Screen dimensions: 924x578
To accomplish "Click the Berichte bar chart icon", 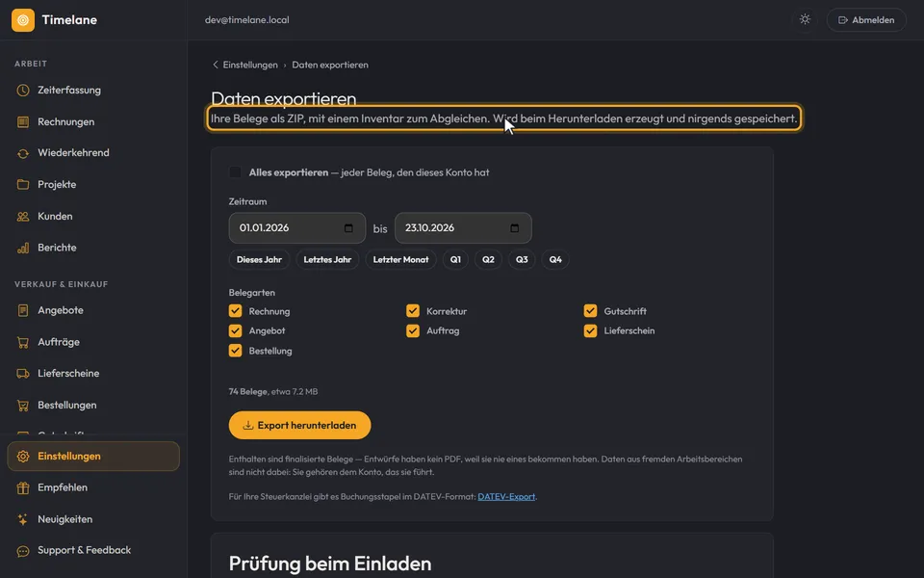I will (x=23, y=248).
